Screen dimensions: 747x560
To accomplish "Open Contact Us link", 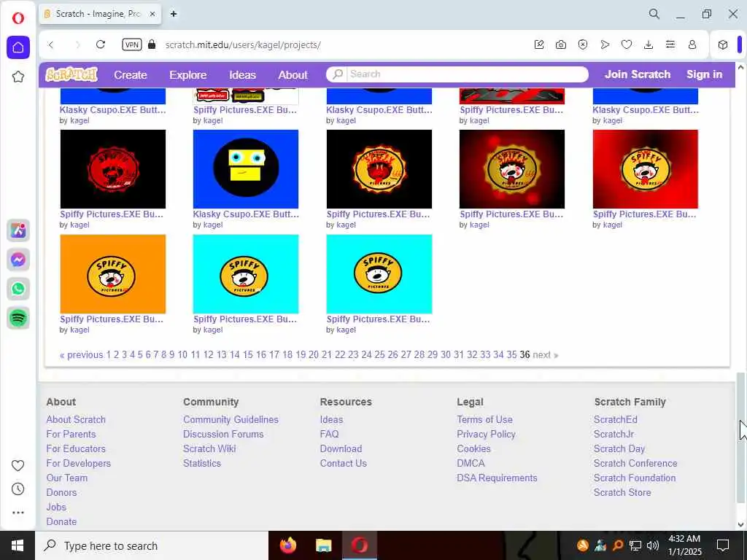I will (343, 463).
